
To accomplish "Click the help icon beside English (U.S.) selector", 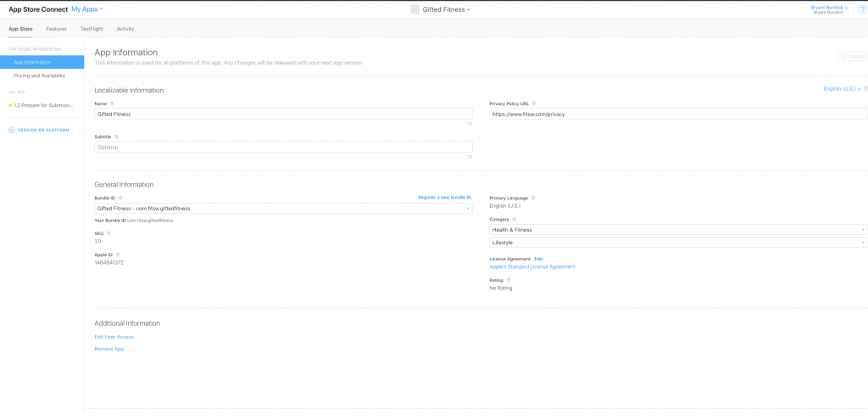I will coord(865,89).
